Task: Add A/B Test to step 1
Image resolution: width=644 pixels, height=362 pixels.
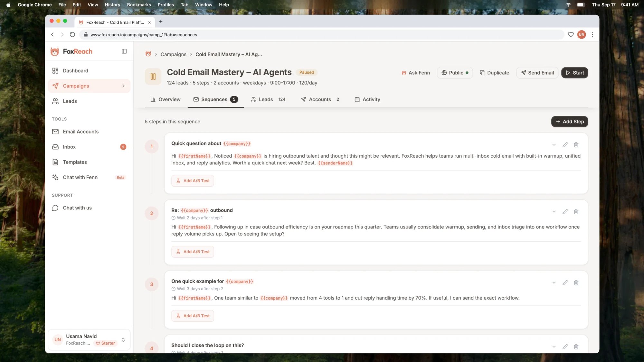Action: click(x=193, y=181)
